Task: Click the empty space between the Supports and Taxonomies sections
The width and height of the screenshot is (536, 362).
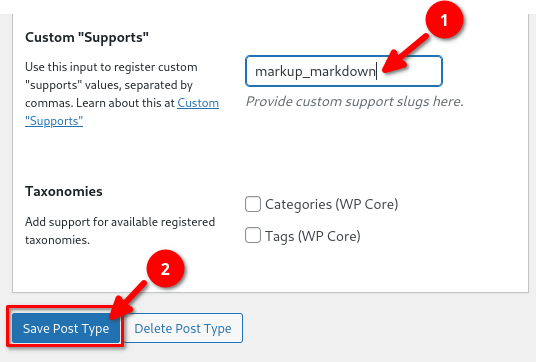Action: [270, 154]
